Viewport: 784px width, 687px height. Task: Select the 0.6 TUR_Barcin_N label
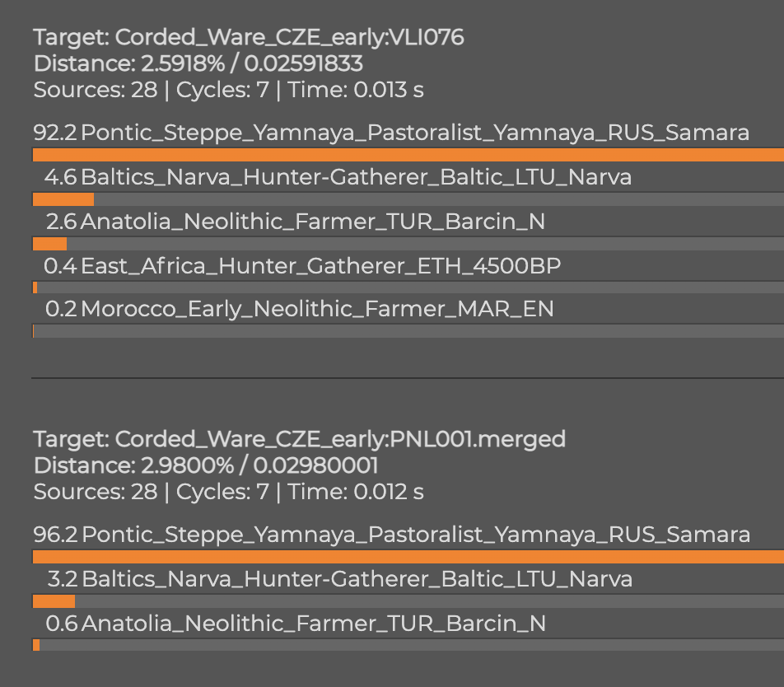coord(296,624)
